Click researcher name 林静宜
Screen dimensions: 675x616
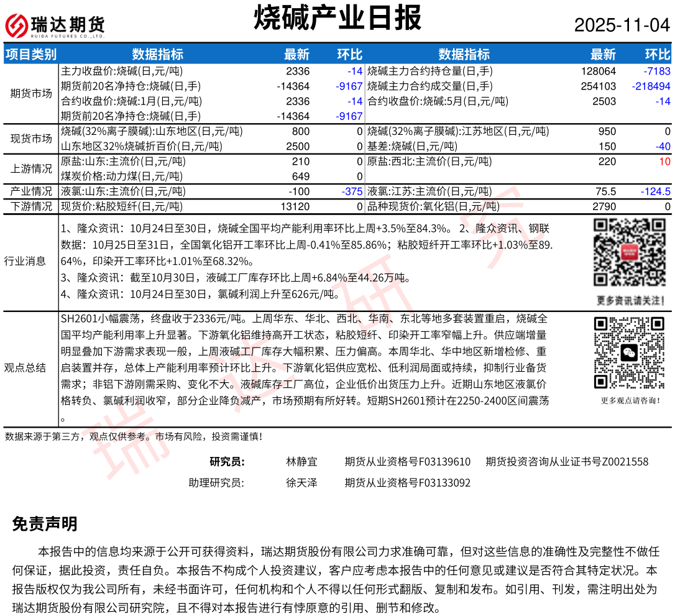tap(301, 461)
